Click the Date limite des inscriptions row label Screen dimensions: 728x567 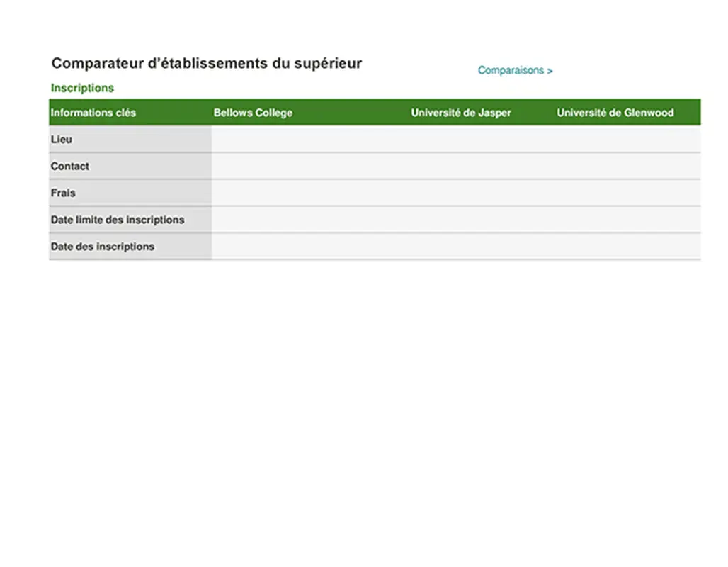pos(117,220)
